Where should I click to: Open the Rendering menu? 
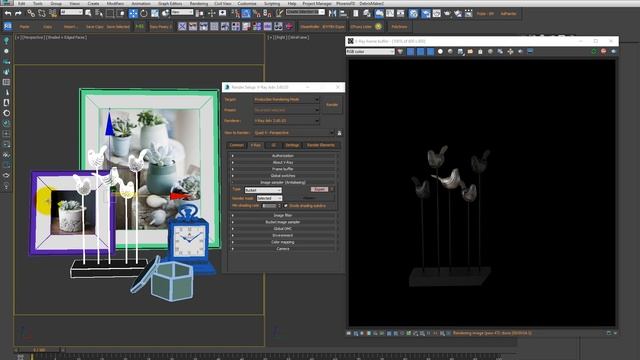pyautogui.click(x=199, y=3)
